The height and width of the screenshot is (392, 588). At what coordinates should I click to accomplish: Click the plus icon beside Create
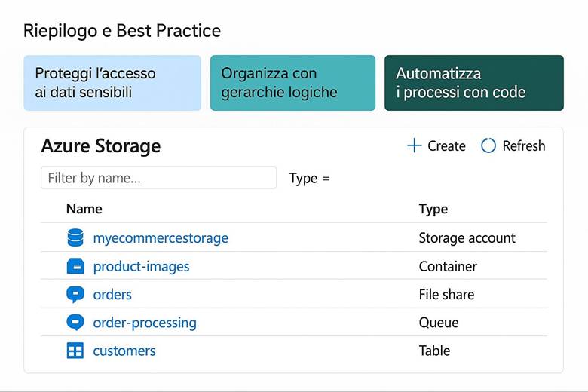[x=414, y=145]
